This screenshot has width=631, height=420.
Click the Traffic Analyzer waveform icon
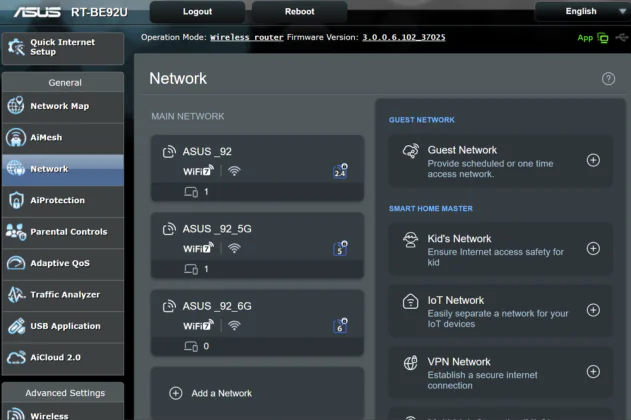[x=16, y=294]
